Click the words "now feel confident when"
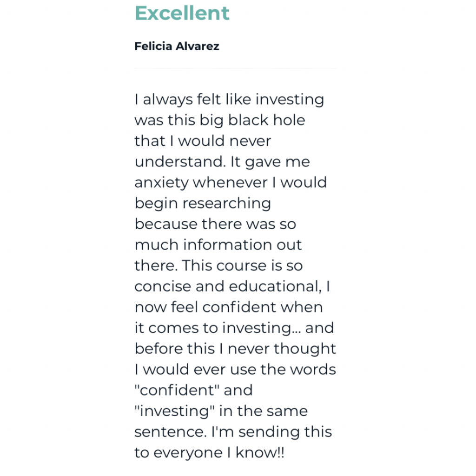The height and width of the screenshot is (476, 476). point(229,307)
